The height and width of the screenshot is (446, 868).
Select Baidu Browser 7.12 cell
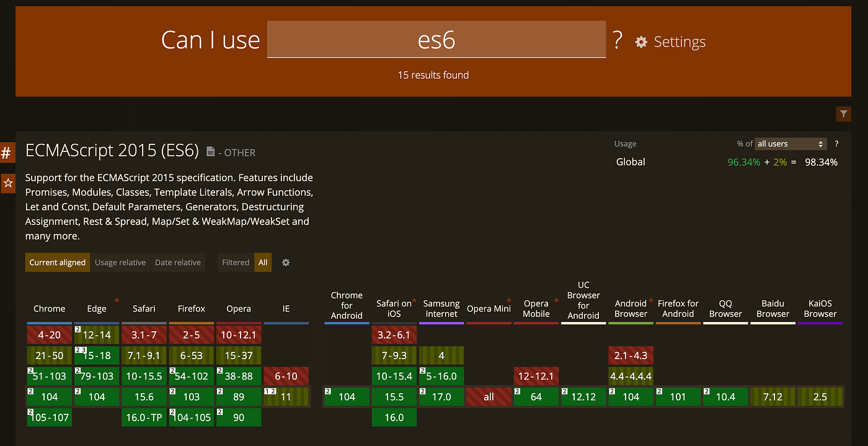773,397
